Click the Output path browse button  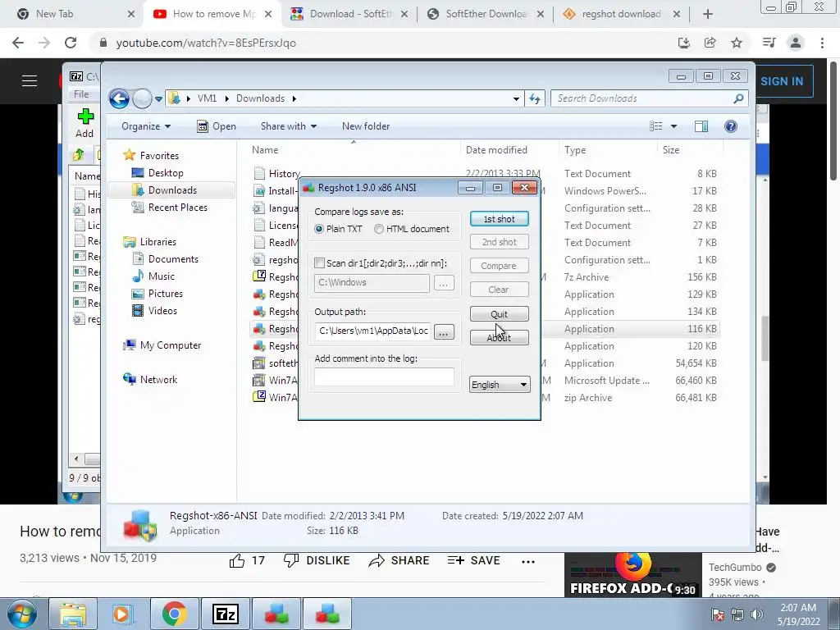coord(443,332)
